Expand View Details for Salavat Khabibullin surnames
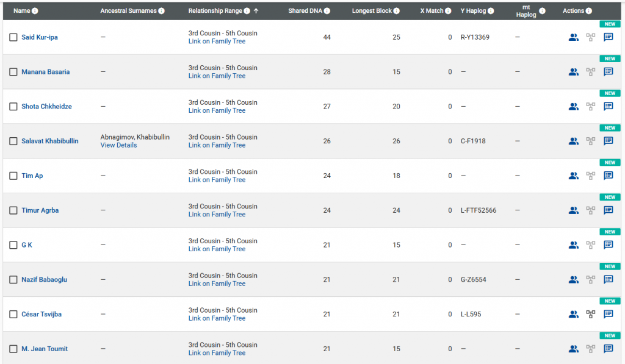The height and width of the screenshot is (364, 625). (x=118, y=145)
